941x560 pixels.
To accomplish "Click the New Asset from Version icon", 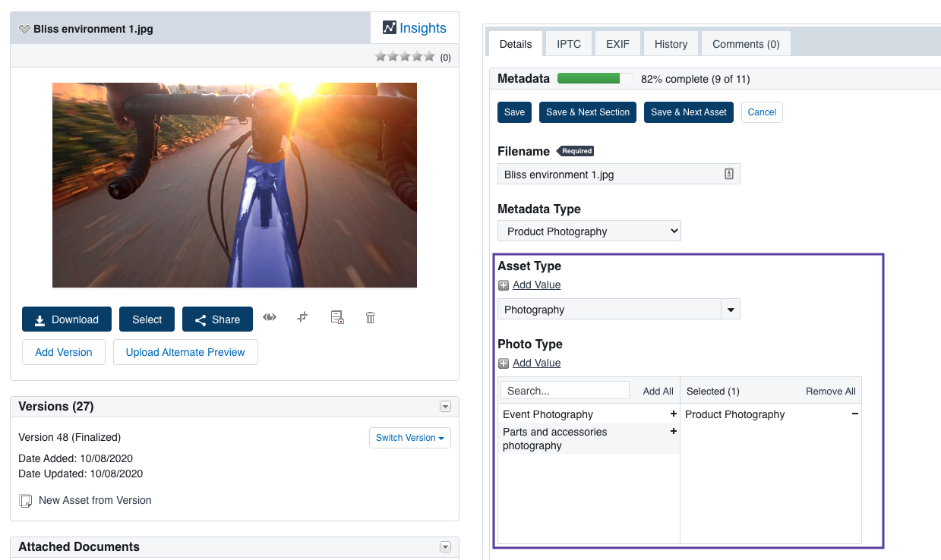I will point(25,500).
